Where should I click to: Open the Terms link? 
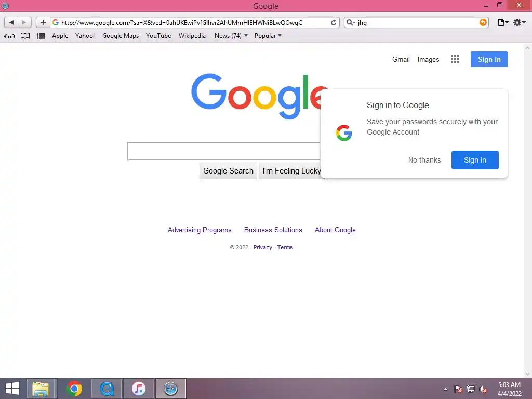pyautogui.click(x=285, y=247)
